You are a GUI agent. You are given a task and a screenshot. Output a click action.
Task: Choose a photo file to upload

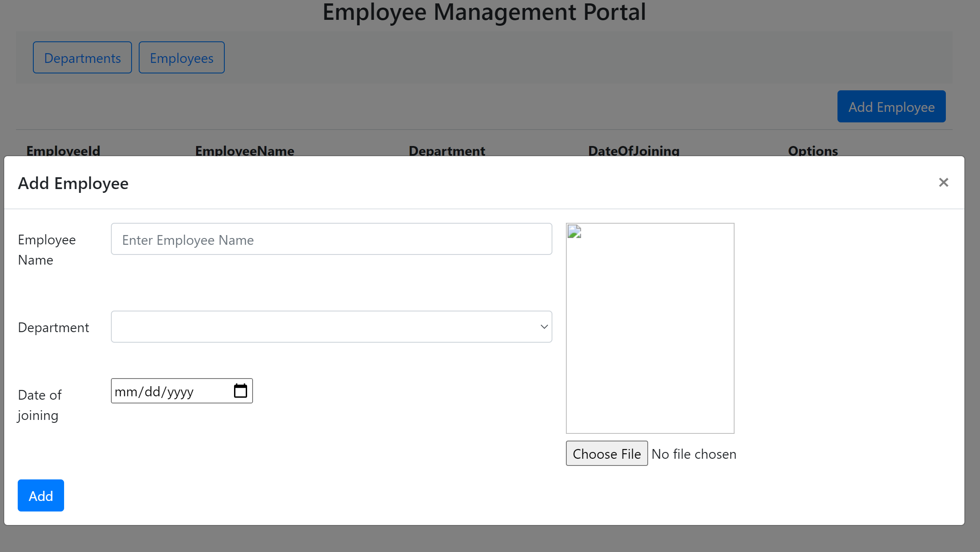point(606,453)
